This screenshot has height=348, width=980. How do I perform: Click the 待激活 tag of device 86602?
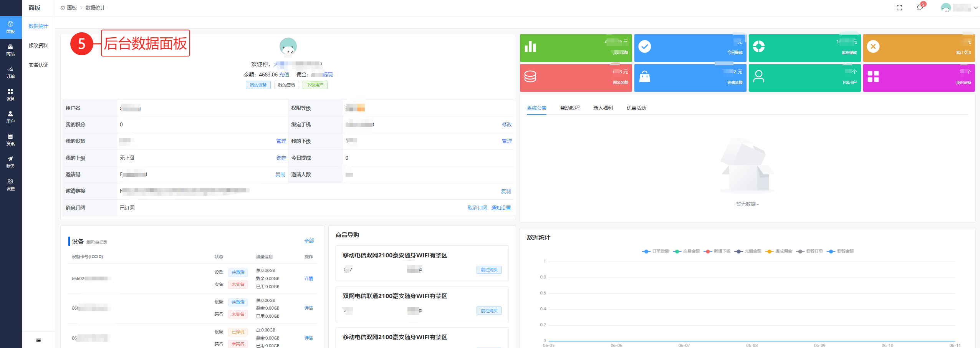pos(238,272)
